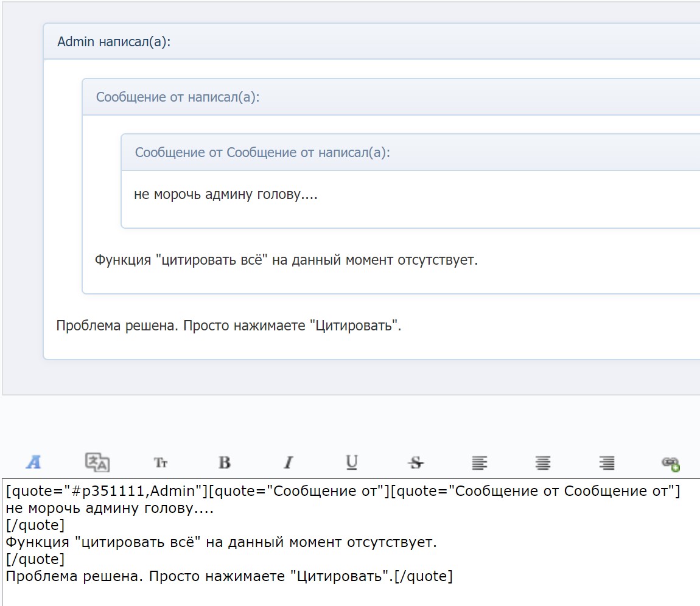Click the first [/quote] line in editor
This screenshot has width=700, height=606.
tap(35, 525)
